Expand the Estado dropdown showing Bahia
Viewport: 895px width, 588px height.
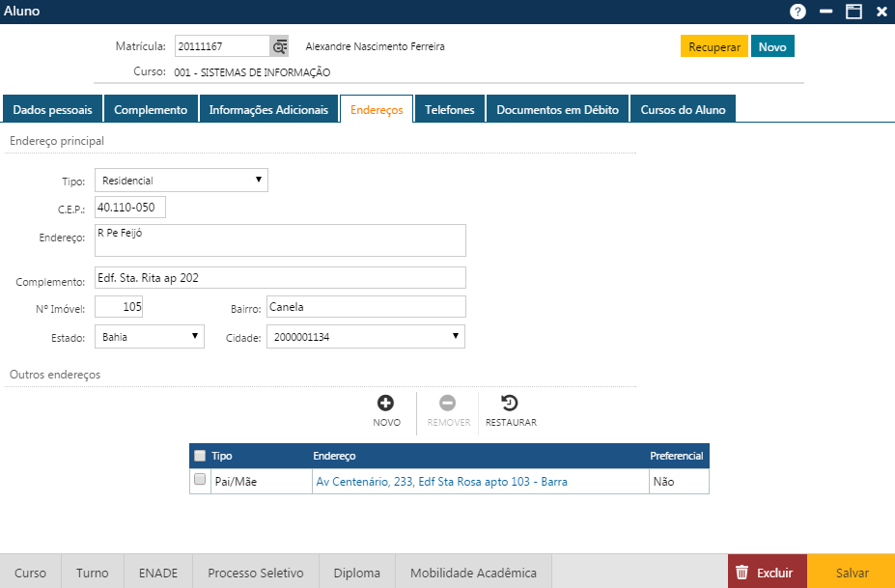click(149, 336)
